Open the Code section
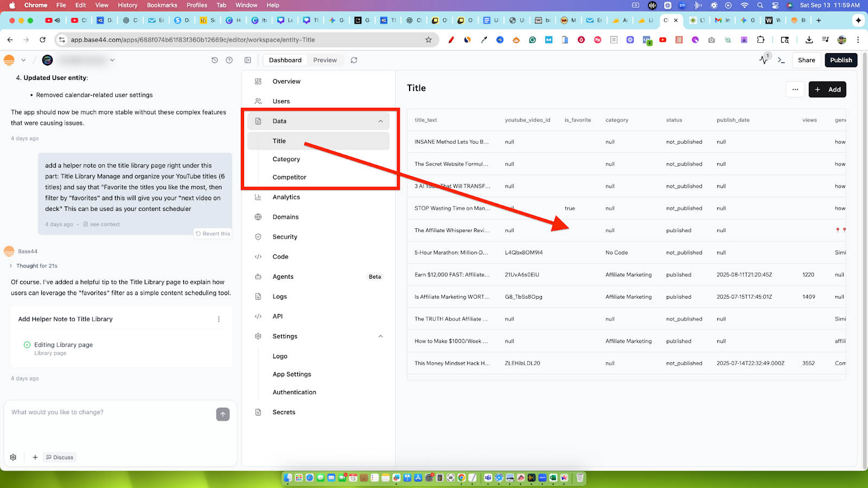 click(x=280, y=256)
